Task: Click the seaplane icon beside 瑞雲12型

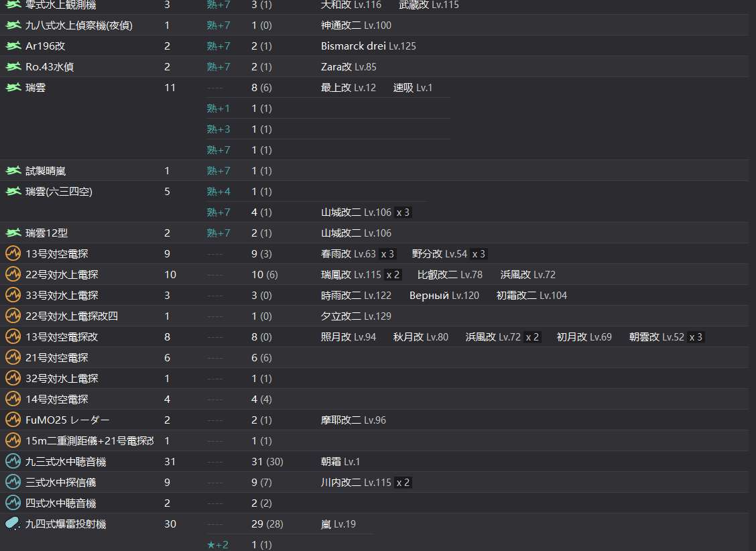Action: pyautogui.click(x=13, y=233)
